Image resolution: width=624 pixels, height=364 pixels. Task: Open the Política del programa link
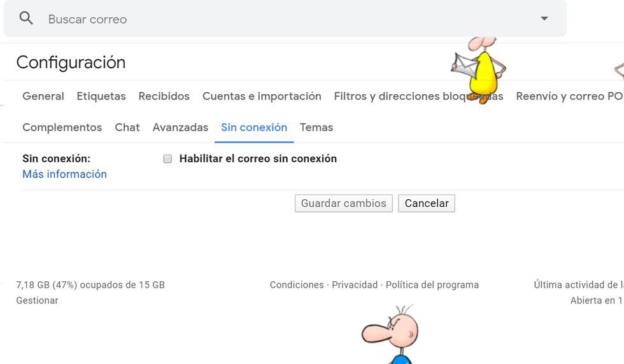(x=432, y=285)
